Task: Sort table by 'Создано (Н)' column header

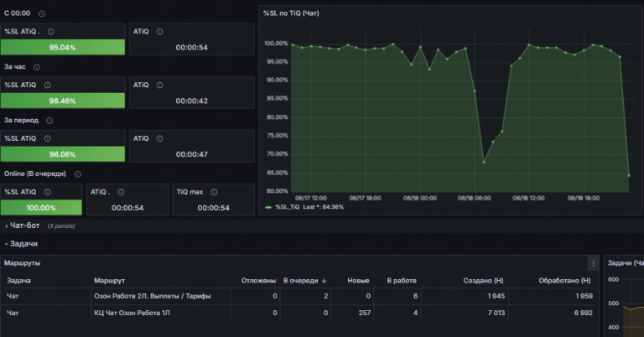Action: point(483,281)
